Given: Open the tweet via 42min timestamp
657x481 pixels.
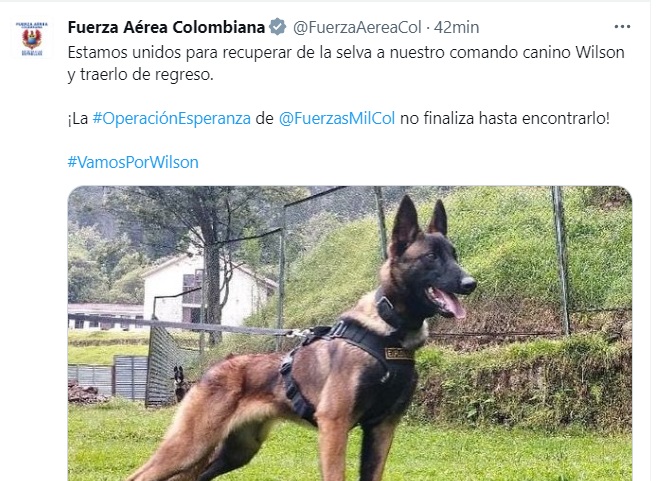Looking at the screenshot, I should click(456, 27).
